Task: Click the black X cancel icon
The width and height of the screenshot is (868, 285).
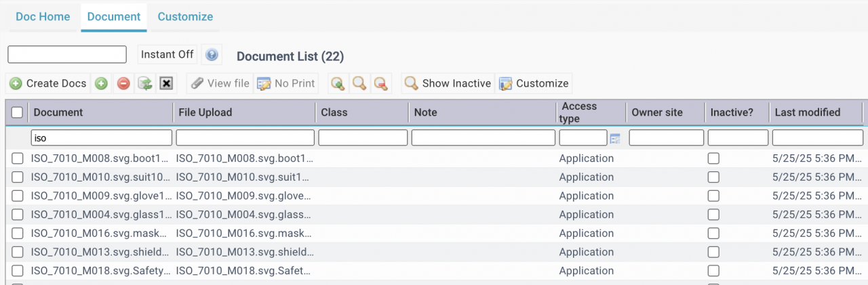Action: point(166,83)
